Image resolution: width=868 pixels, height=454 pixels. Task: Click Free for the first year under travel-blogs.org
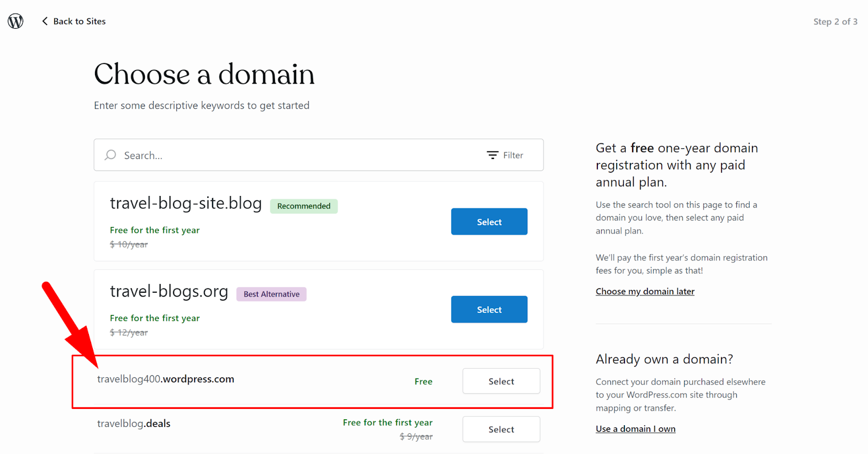pos(155,318)
